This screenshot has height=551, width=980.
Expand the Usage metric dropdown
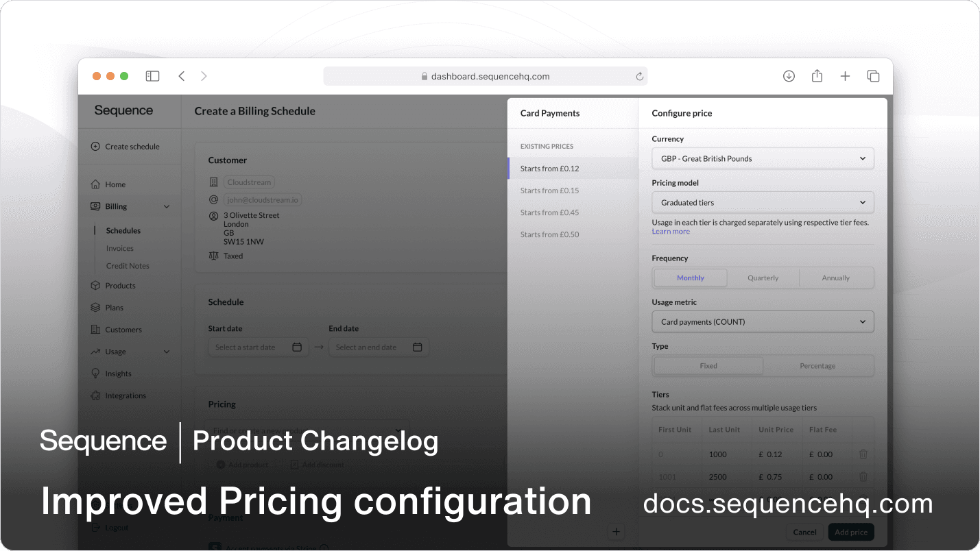coord(763,322)
